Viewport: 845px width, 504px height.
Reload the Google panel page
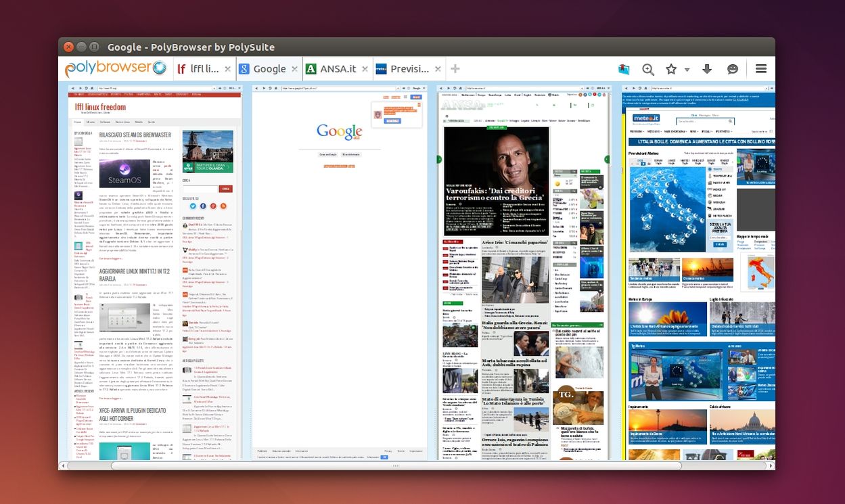[x=271, y=88]
